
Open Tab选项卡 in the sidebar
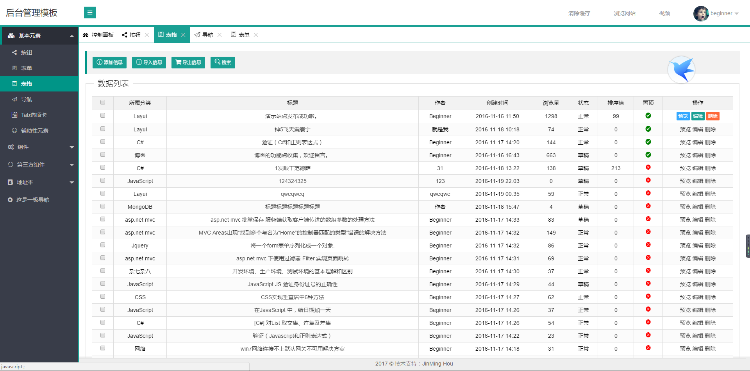click(39, 115)
